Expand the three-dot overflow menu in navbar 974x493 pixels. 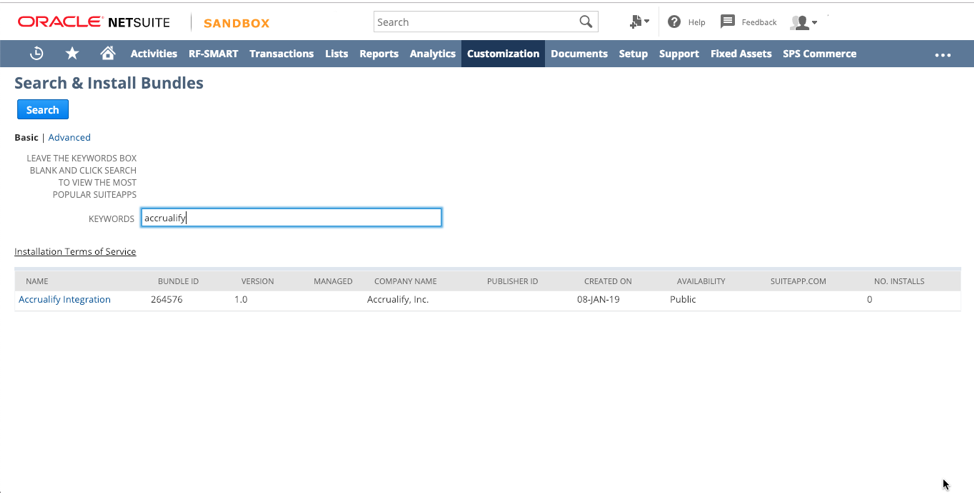pyautogui.click(x=943, y=55)
